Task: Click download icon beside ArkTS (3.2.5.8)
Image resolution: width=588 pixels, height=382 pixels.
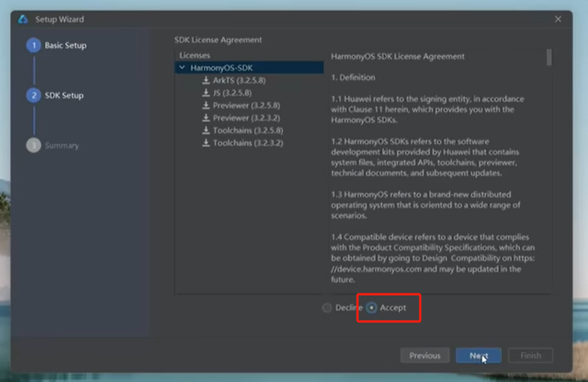Action: click(x=206, y=80)
